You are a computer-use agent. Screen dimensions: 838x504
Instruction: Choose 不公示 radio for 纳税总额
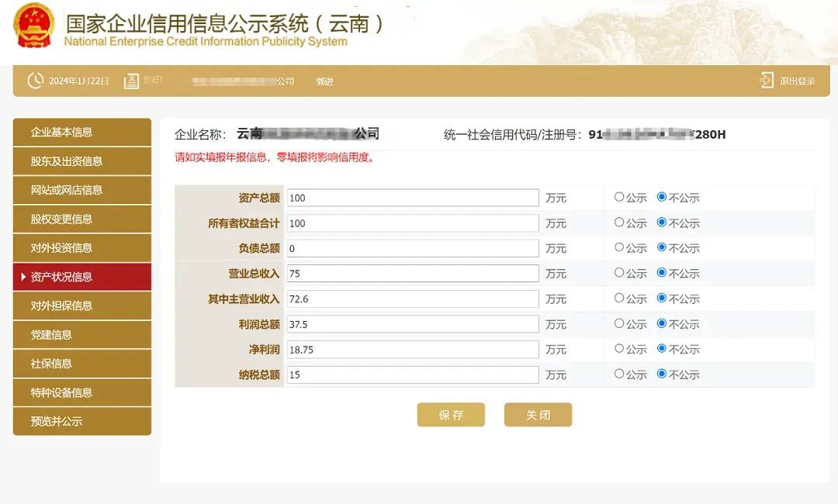click(x=662, y=374)
